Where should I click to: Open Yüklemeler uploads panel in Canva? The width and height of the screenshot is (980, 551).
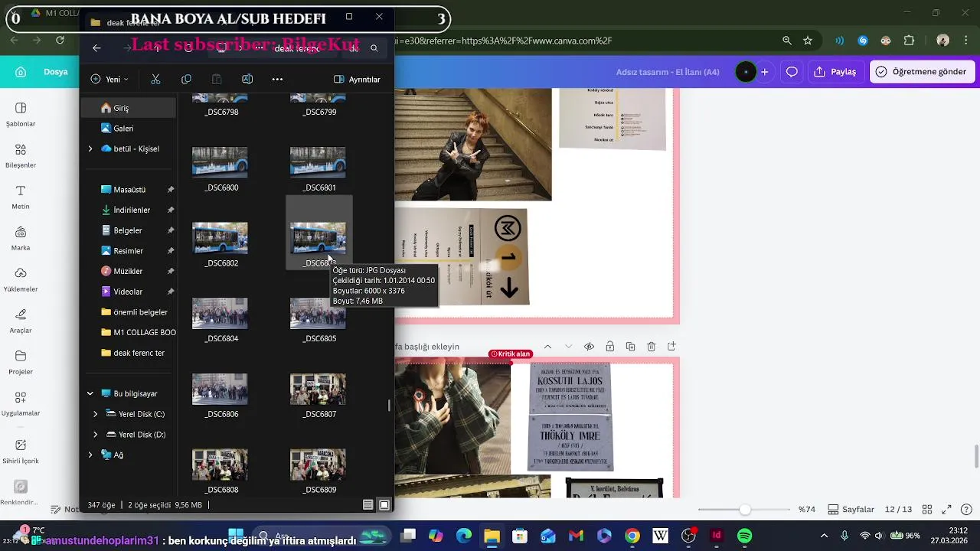point(21,279)
